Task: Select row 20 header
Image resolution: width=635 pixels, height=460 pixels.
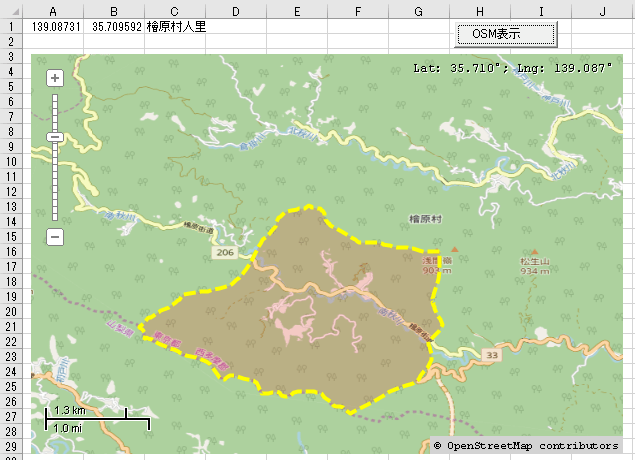Action: click(x=11, y=312)
